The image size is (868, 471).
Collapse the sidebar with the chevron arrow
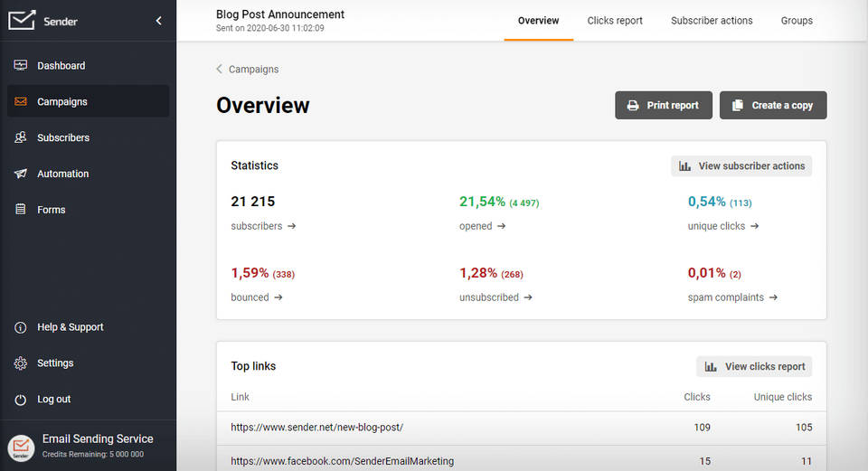159,21
